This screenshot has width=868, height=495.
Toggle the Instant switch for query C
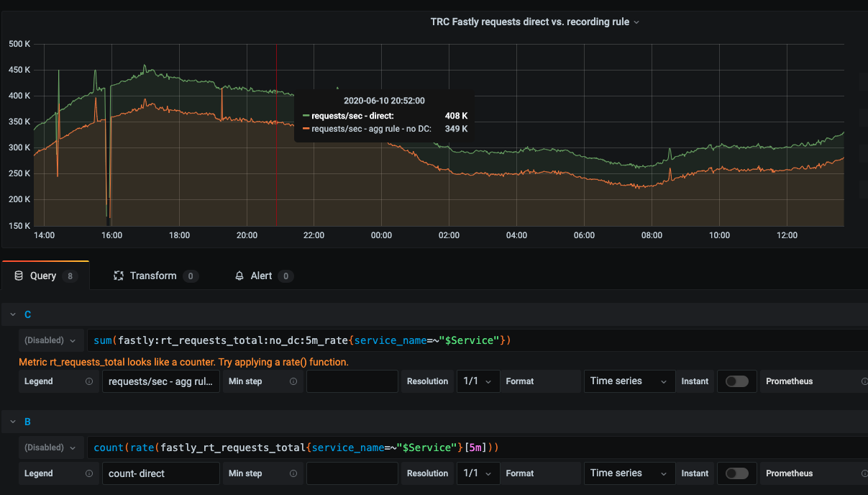tap(737, 381)
